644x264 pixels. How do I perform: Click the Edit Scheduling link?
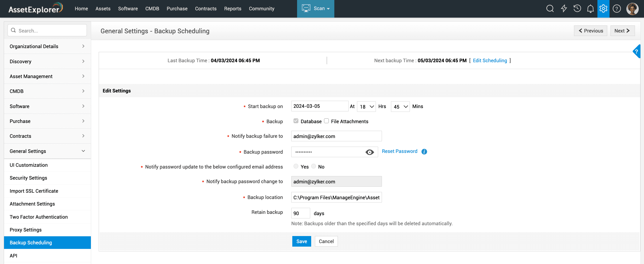[490, 60]
